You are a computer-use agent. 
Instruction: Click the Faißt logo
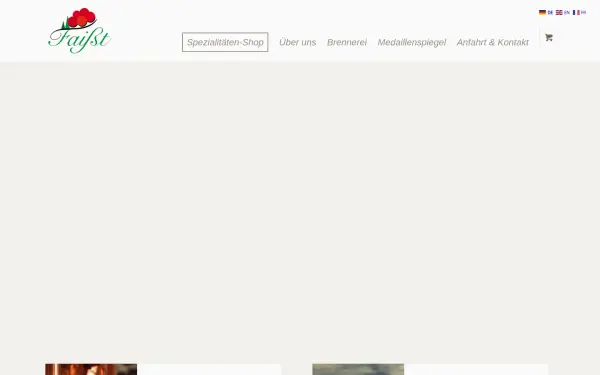(x=80, y=31)
